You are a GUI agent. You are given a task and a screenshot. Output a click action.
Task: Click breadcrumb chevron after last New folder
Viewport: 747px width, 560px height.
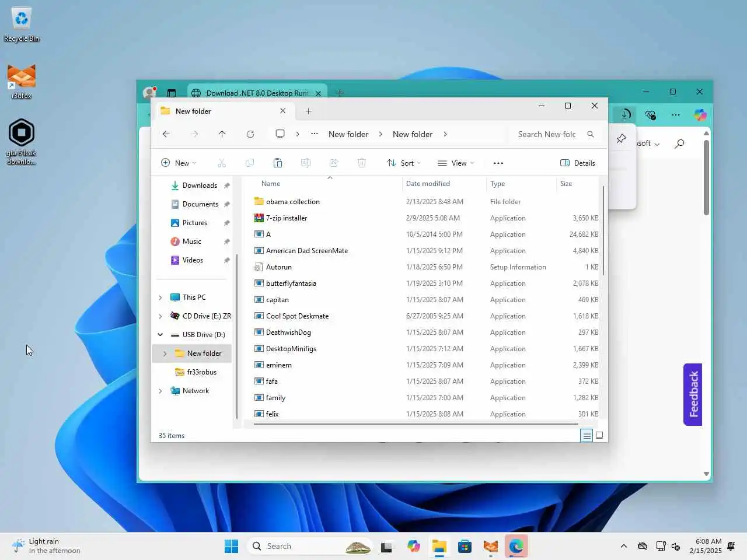point(445,134)
